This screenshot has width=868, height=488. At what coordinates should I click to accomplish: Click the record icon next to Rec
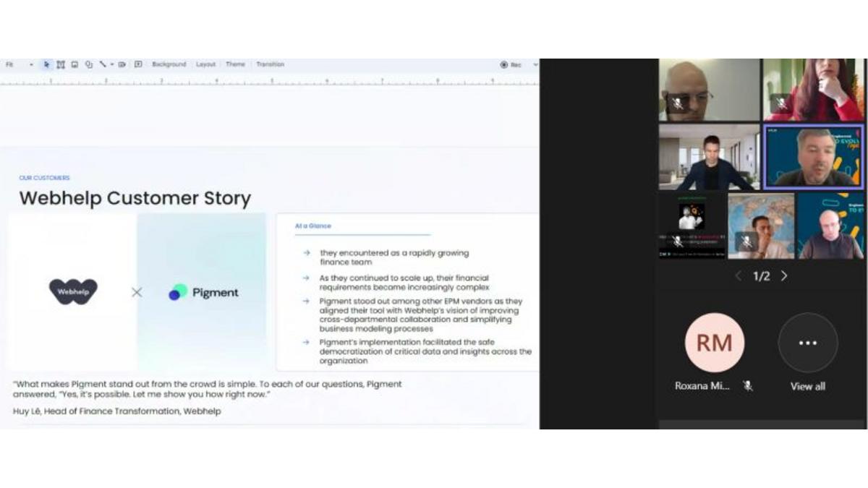point(504,64)
